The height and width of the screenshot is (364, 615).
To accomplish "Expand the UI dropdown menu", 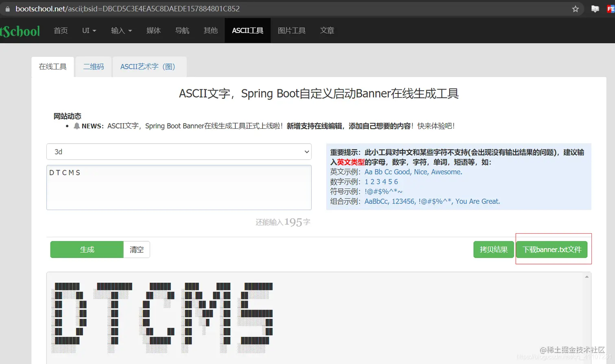I will (89, 30).
